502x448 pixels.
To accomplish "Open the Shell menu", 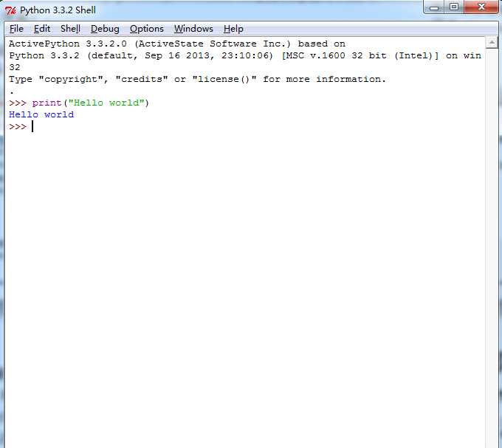I will pos(70,29).
